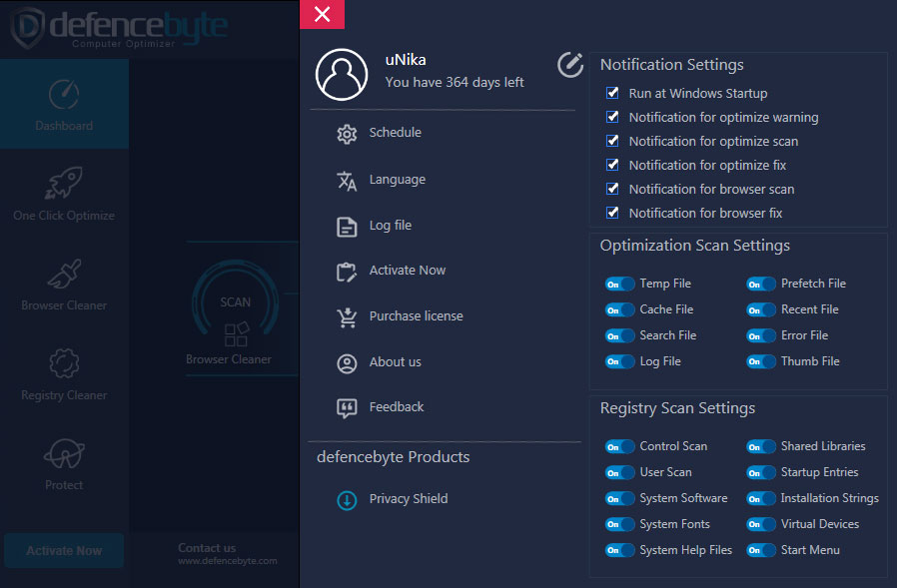Click the username uNika

tap(406, 60)
